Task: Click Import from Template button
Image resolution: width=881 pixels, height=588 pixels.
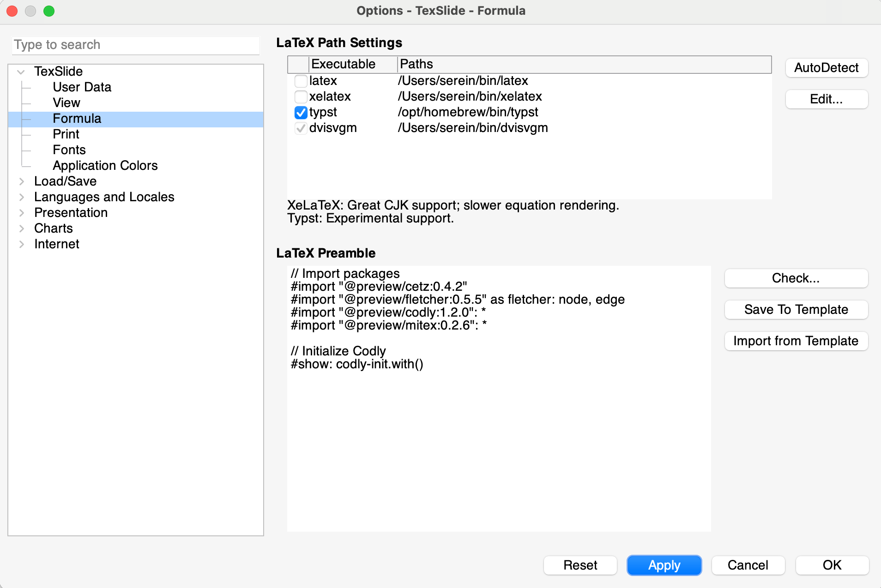Action: point(796,341)
